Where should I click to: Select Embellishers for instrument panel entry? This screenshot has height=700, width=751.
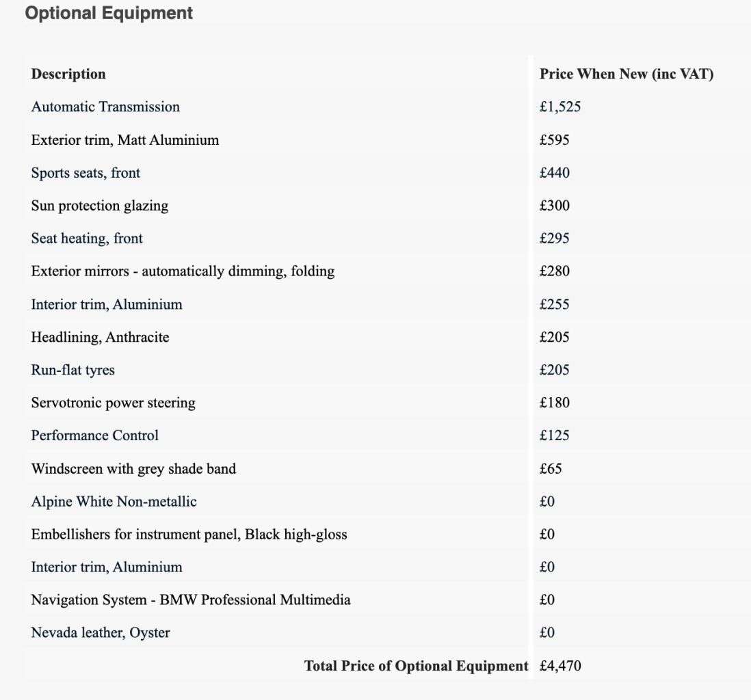coord(189,535)
